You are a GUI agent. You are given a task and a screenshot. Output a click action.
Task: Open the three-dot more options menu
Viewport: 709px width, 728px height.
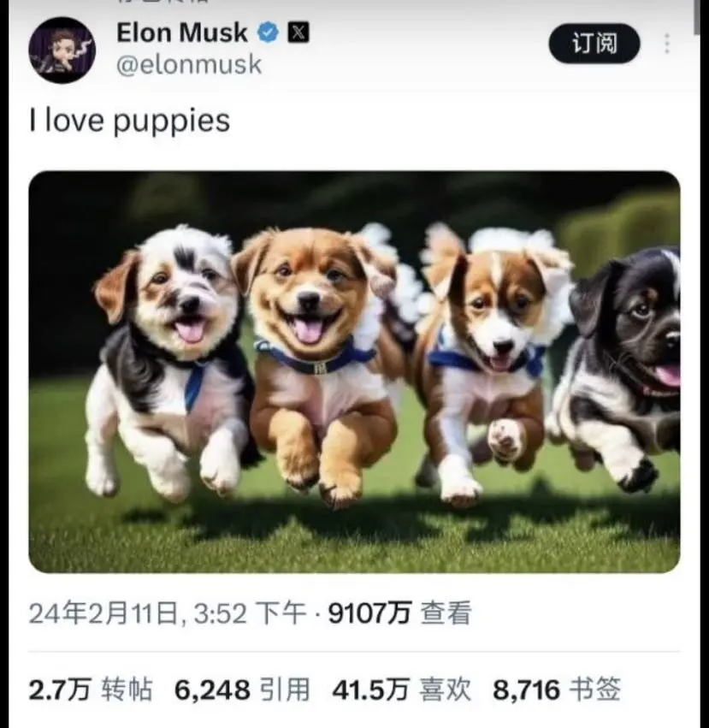tap(667, 44)
